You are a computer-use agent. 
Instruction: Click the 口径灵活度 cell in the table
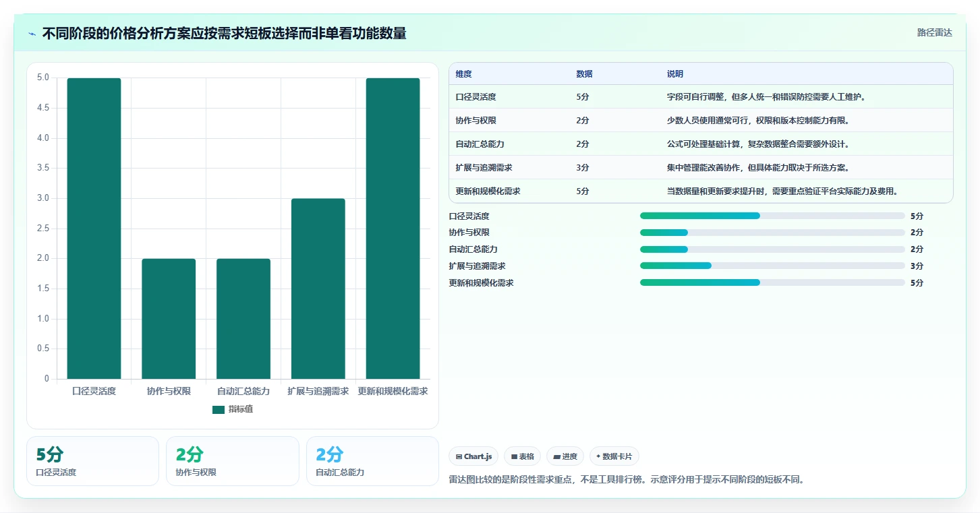pyautogui.click(x=475, y=97)
